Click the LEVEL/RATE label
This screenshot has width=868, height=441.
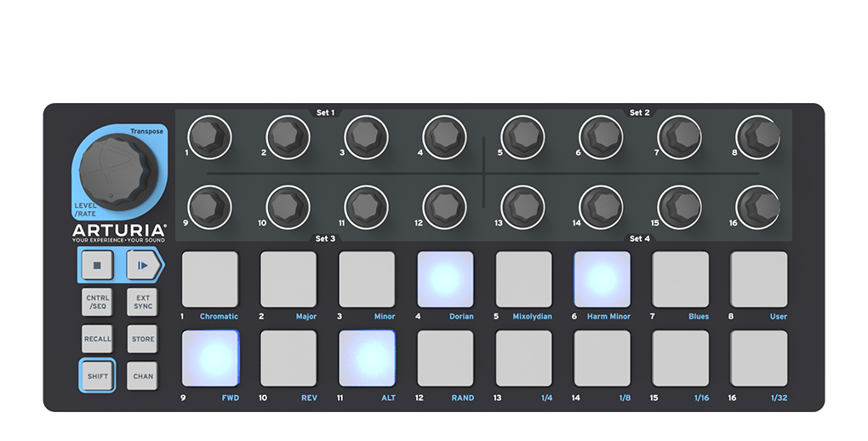click(x=85, y=209)
